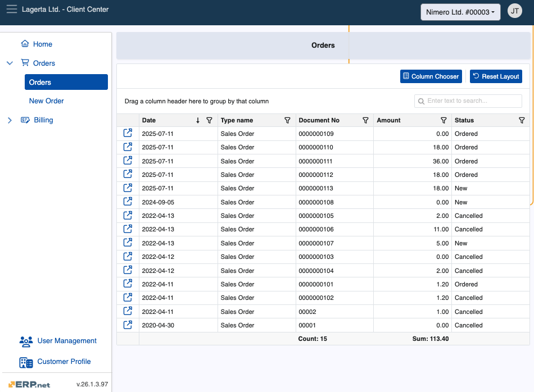Image resolution: width=534 pixels, height=392 pixels.
Task: Click the Column Chooser button
Action: pyautogui.click(x=431, y=76)
